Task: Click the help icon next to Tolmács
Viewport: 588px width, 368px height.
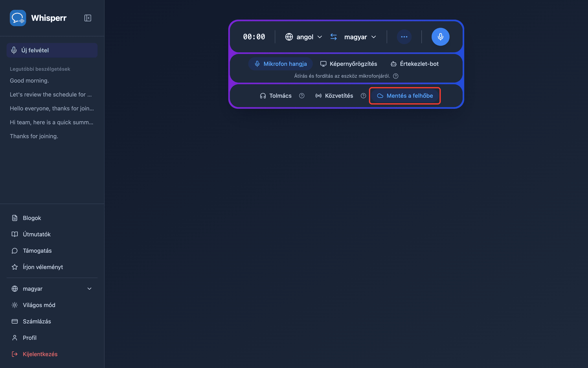Action: click(302, 96)
